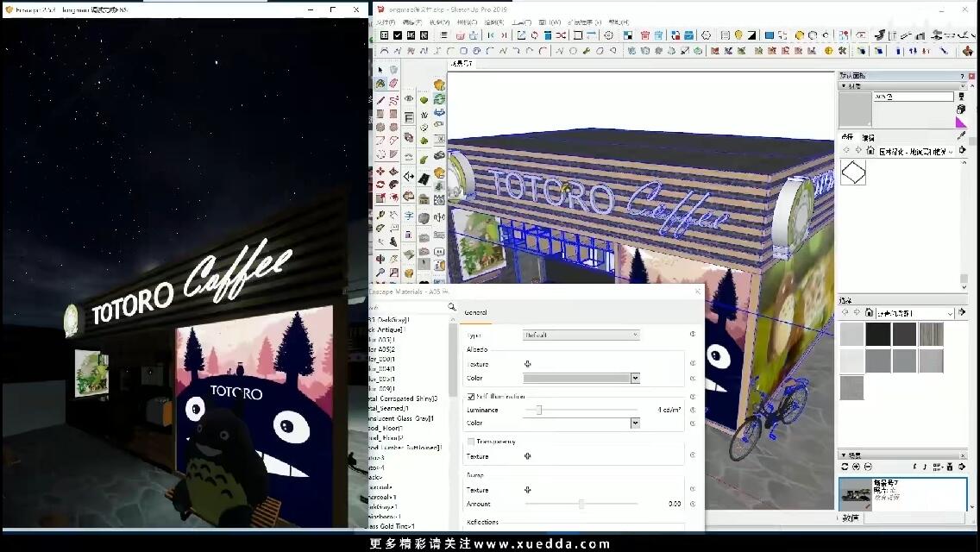Open the Zoom Window tool
Viewport: 980px width, 552px height.
pyautogui.click(x=393, y=273)
